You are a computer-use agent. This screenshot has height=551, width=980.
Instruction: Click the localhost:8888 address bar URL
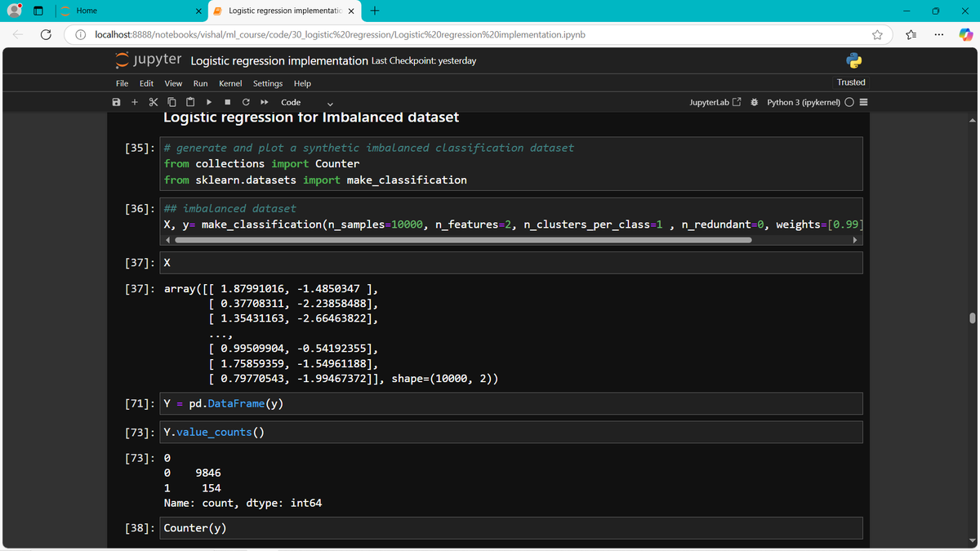pos(340,35)
